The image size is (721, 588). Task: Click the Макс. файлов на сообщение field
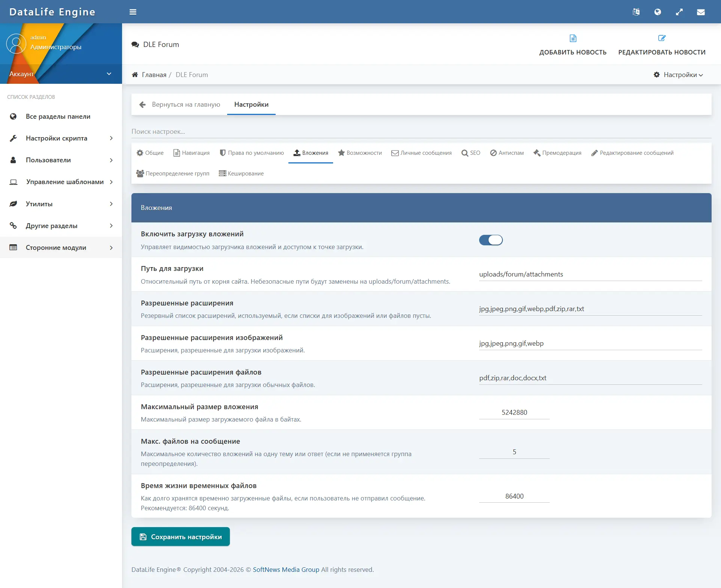click(514, 452)
